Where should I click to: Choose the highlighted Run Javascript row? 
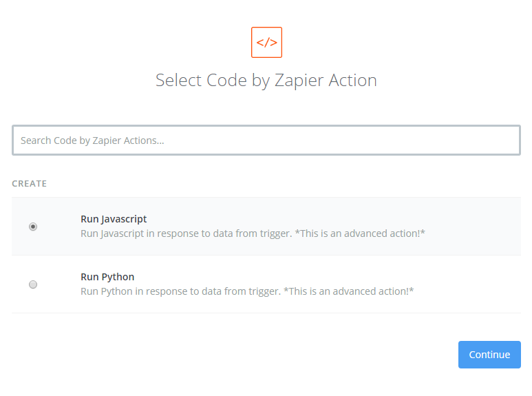[266, 226]
